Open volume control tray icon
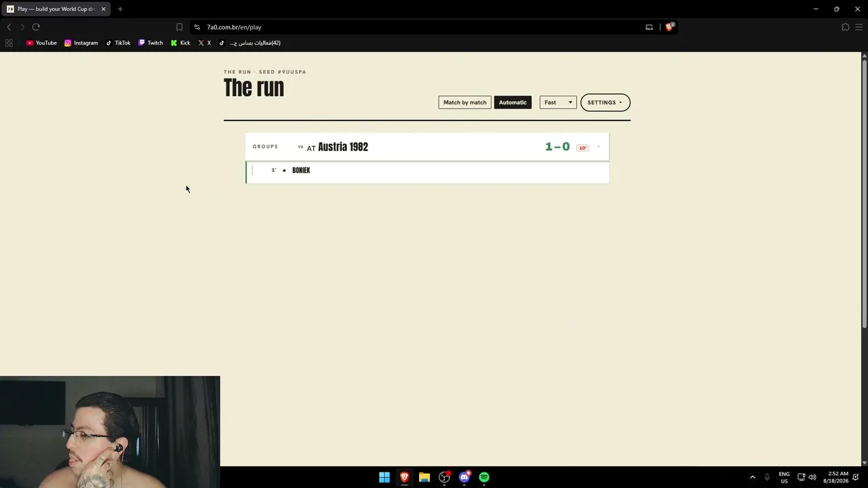The height and width of the screenshot is (488, 868). (x=812, y=477)
